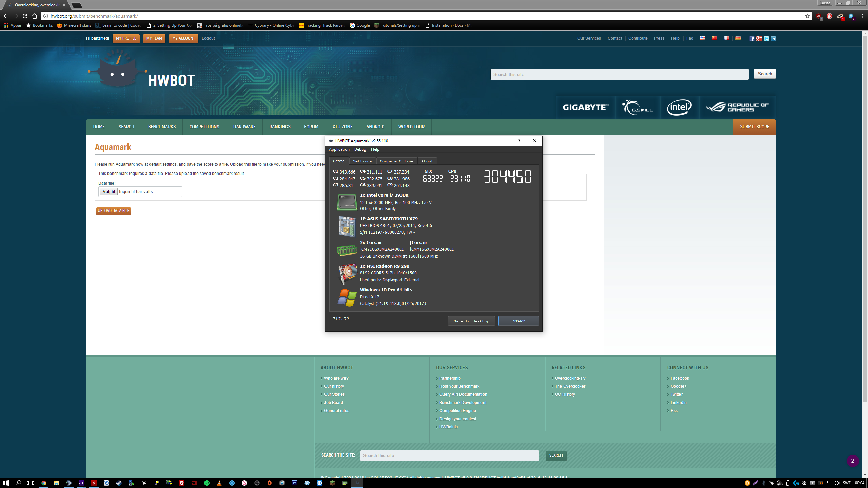The height and width of the screenshot is (488, 868).
Task: Click the HWBOT Google+ icon in header
Action: point(759,39)
